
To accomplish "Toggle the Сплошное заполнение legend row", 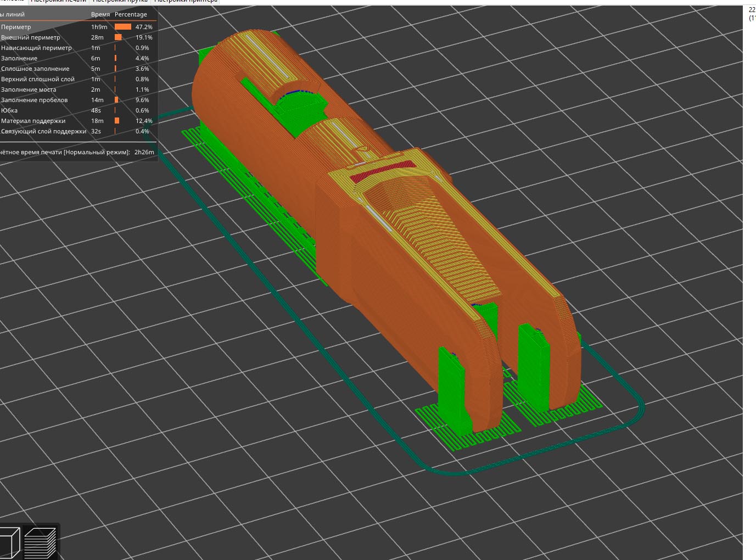I will click(78, 69).
